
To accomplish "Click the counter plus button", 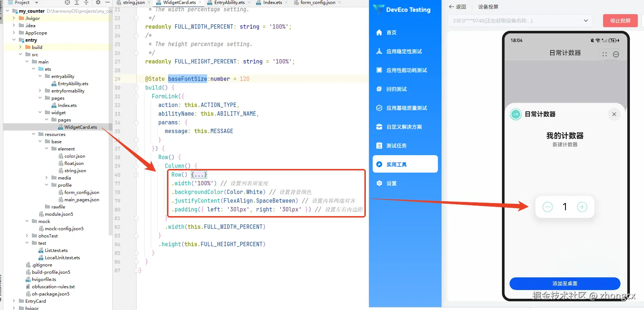I will 582,207.
